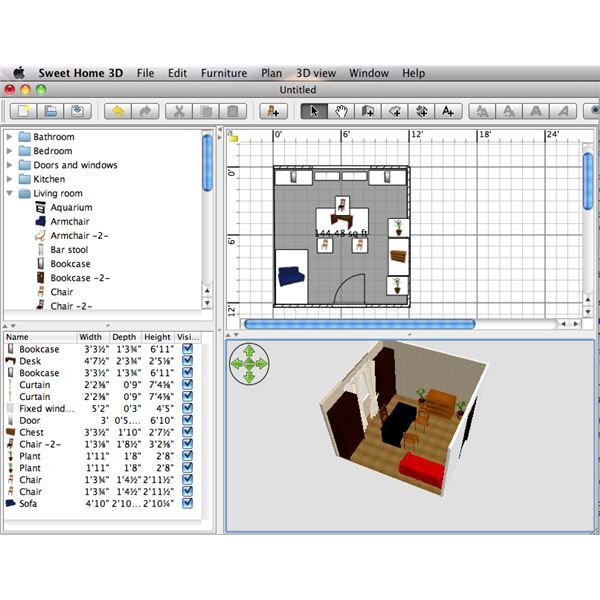The width and height of the screenshot is (600, 600).
Task: Open the 3D view menu
Action: pos(316,73)
